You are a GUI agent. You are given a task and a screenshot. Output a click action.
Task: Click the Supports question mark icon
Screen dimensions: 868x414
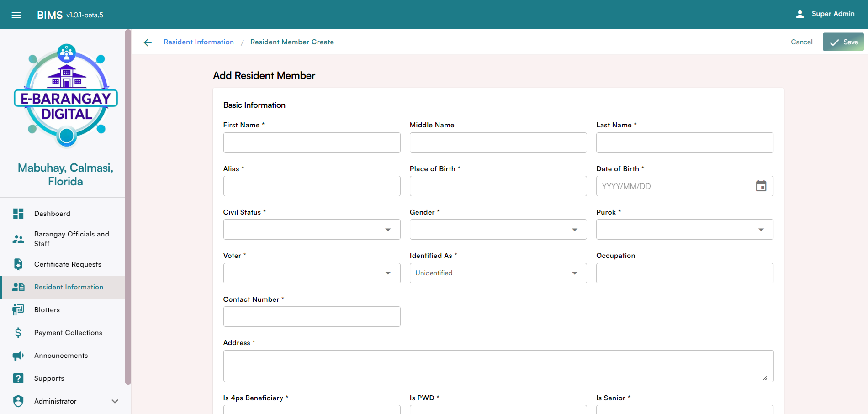(18, 378)
